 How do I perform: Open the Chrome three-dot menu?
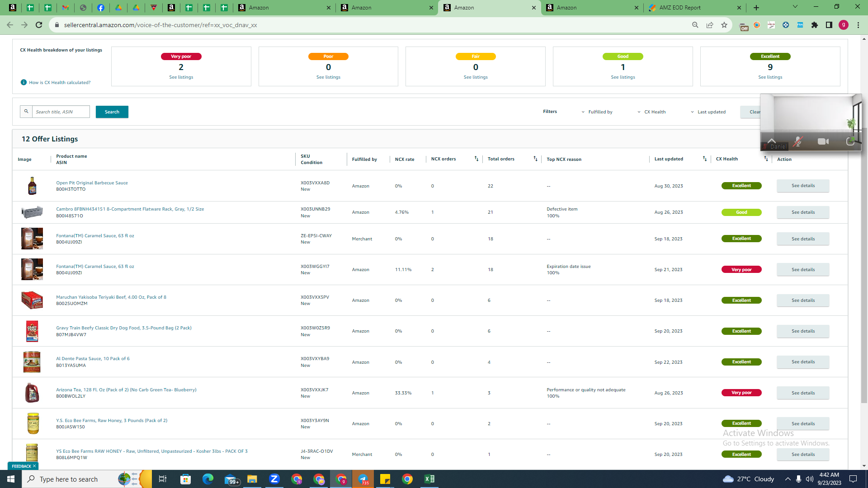point(858,25)
